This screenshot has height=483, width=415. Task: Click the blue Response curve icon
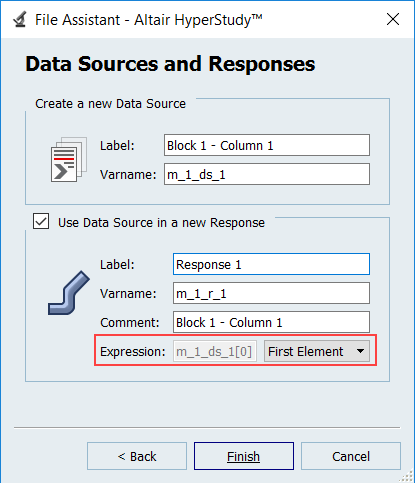pos(69,293)
